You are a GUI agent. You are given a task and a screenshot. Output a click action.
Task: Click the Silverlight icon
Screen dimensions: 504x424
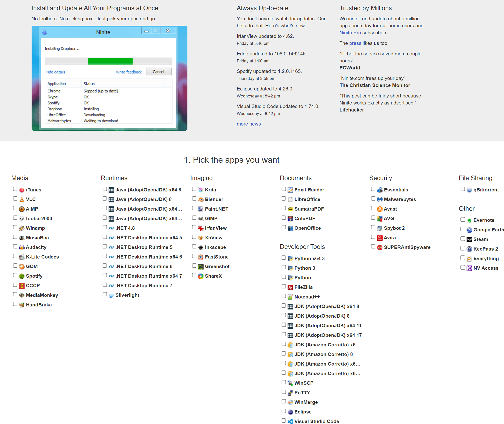[x=111, y=295]
